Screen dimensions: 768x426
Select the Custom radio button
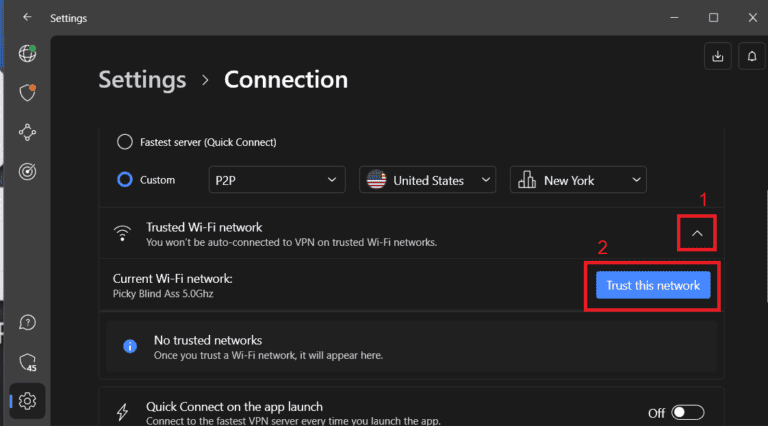point(125,180)
